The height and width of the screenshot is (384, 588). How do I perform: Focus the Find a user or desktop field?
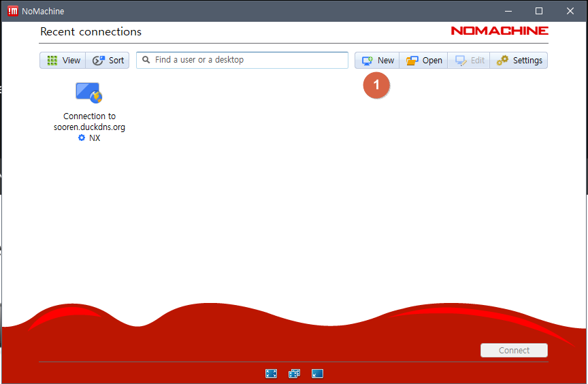point(242,60)
